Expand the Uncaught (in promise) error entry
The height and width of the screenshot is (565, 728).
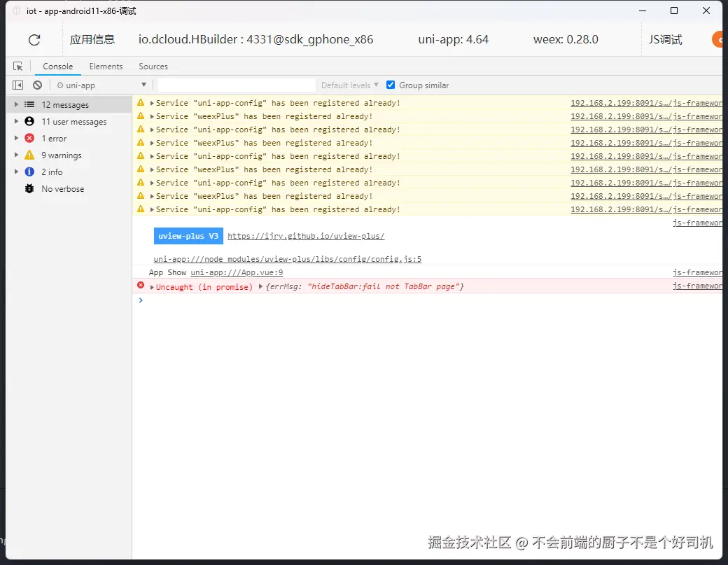click(x=152, y=287)
